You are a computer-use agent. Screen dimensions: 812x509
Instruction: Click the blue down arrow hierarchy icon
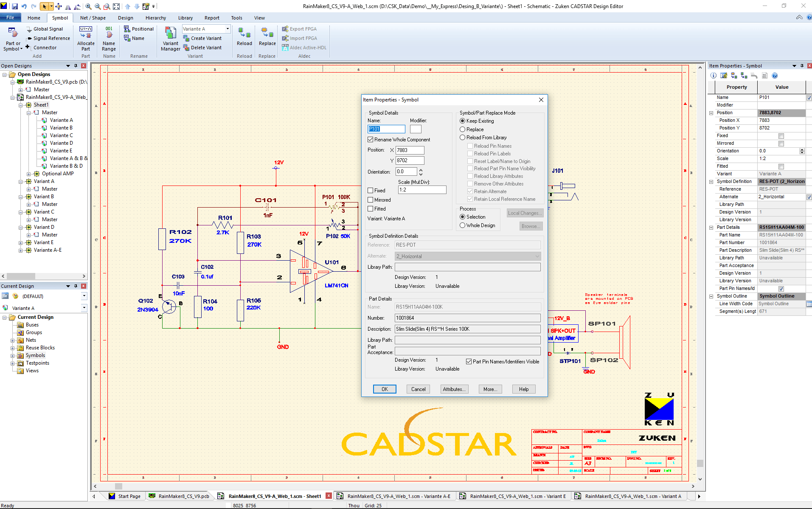tap(137, 6)
